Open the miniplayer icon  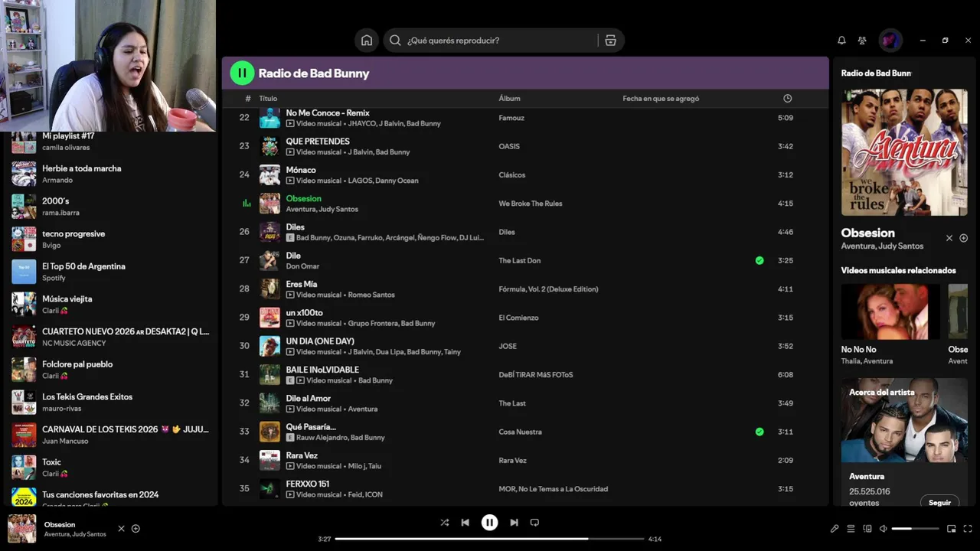952,529
